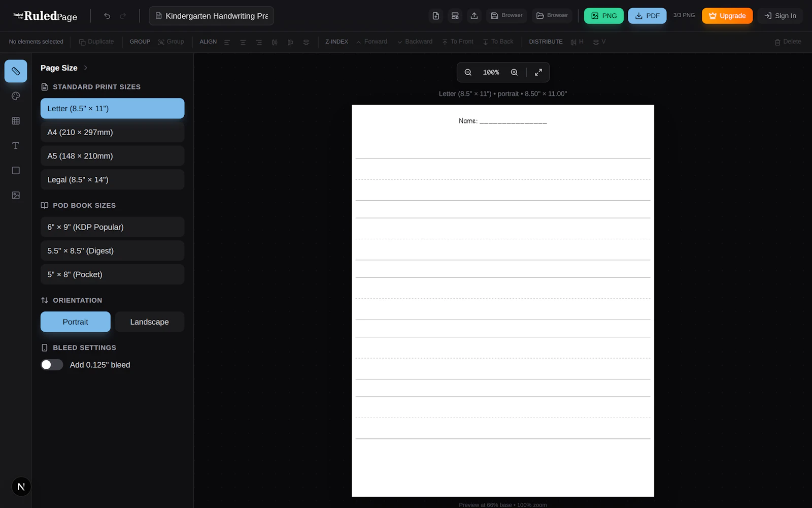Edit the Kindergarten Handwriting document title

click(x=212, y=16)
